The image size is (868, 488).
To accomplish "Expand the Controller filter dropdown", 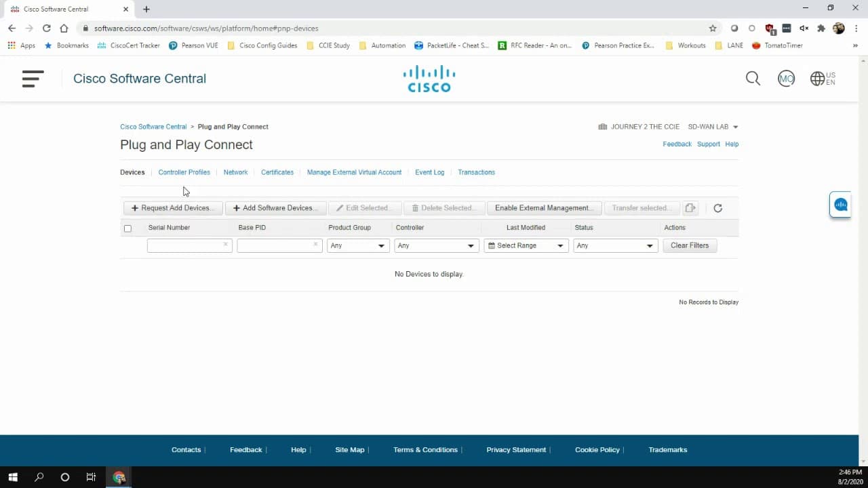I will click(437, 245).
